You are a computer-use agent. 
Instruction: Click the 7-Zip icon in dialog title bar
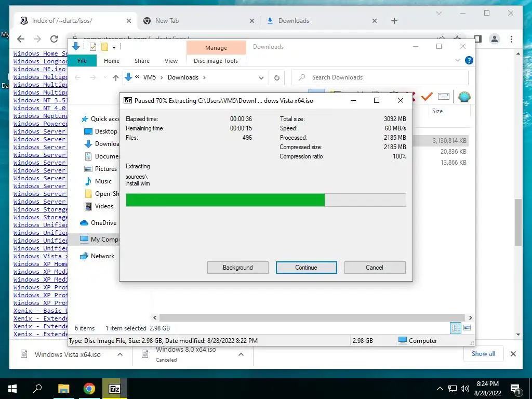click(128, 100)
